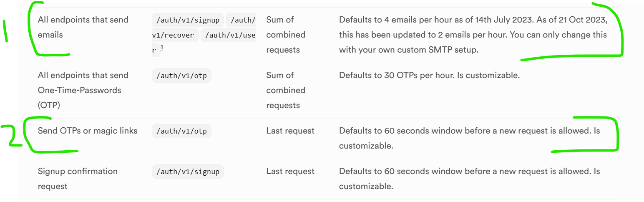Click /auth/v1/signup chip in emails row
Viewport: 644px width, 202px height.
pos(188,20)
